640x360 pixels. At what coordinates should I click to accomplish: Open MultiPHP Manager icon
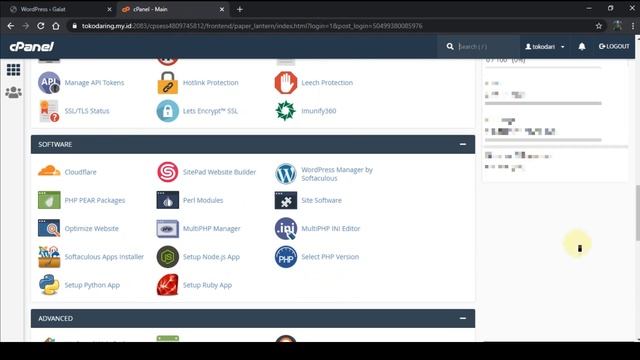167,229
